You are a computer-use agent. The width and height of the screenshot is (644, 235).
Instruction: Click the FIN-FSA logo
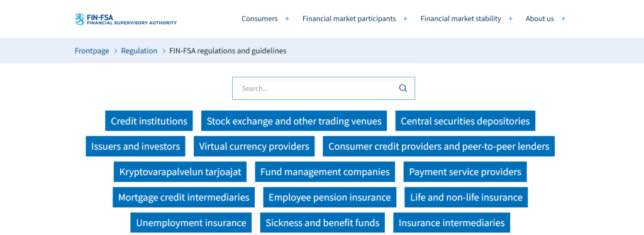126,19
